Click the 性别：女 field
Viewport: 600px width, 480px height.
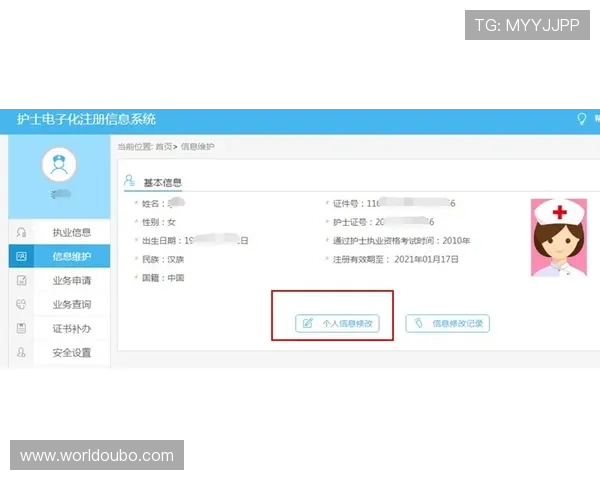(x=158, y=222)
